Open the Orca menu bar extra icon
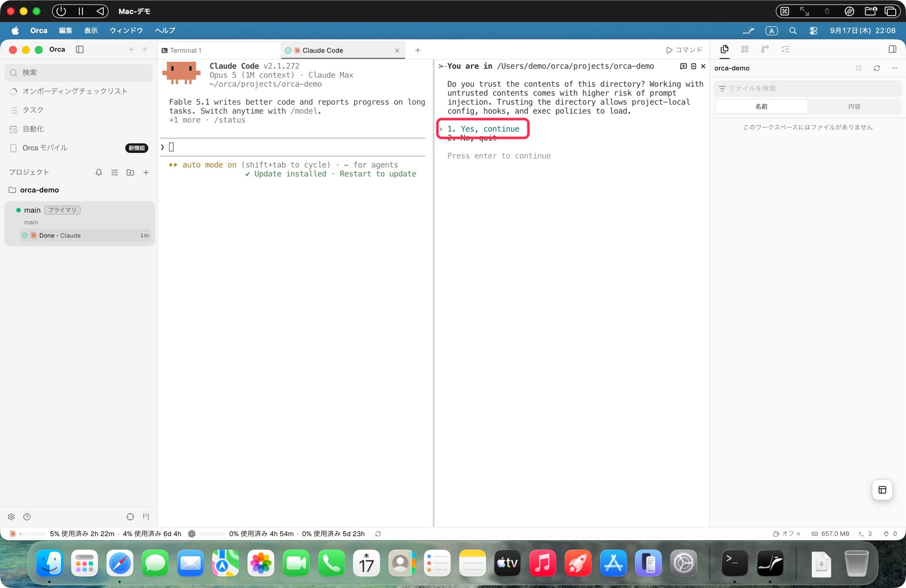Screen dimensions: 906x588 748,31
